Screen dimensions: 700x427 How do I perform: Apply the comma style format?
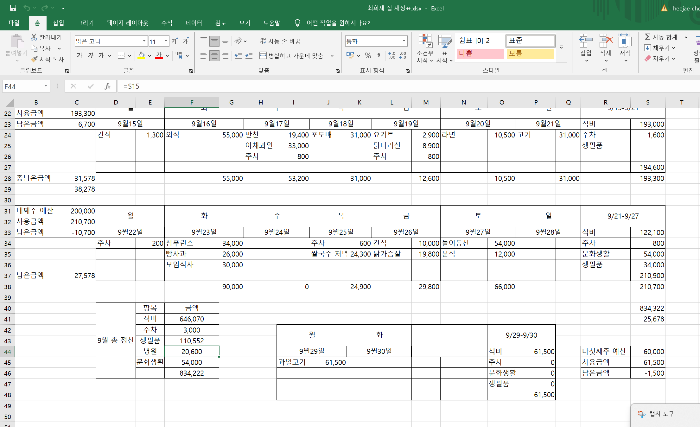point(379,55)
